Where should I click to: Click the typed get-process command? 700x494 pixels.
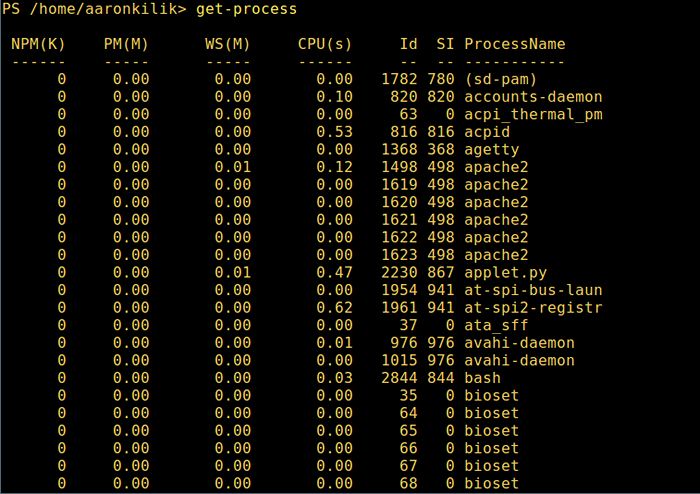click(x=246, y=9)
